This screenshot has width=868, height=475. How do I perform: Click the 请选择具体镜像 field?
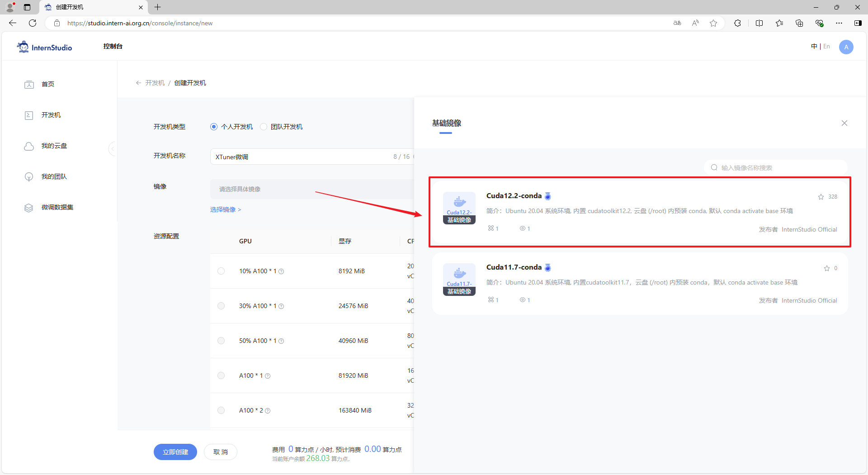click(x=312, y=189)
